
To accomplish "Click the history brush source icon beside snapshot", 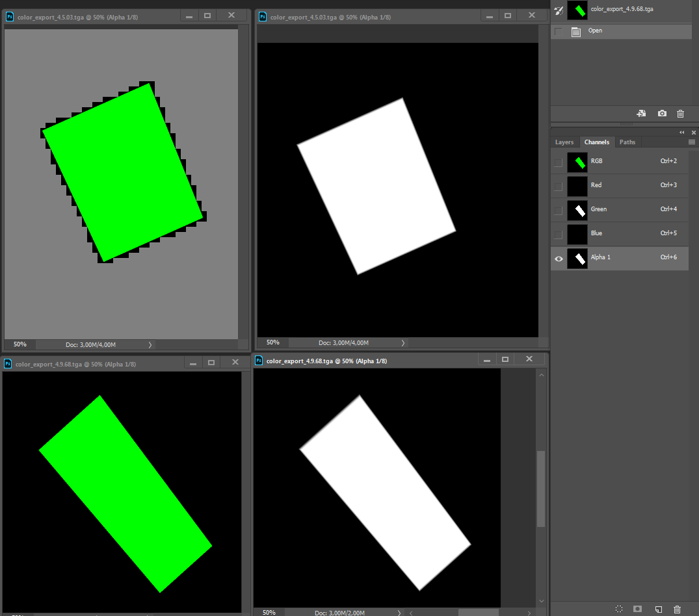I will point(558,9).
